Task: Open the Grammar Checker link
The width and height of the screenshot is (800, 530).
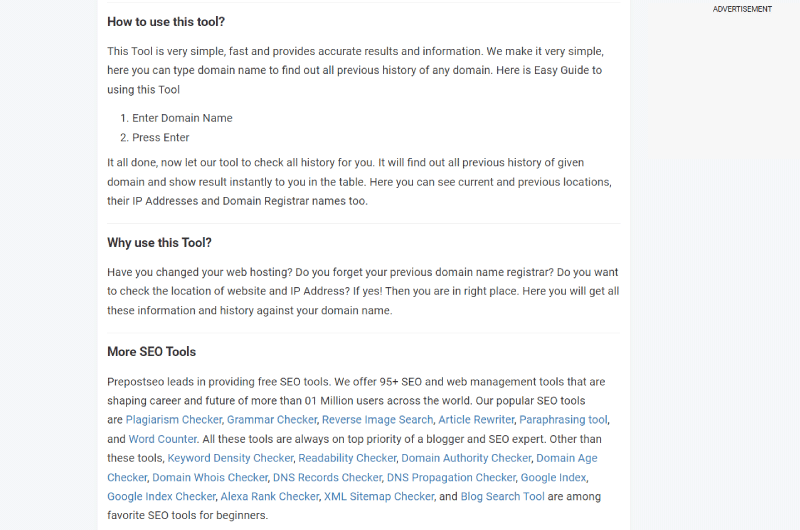Action: coord(272,420)
